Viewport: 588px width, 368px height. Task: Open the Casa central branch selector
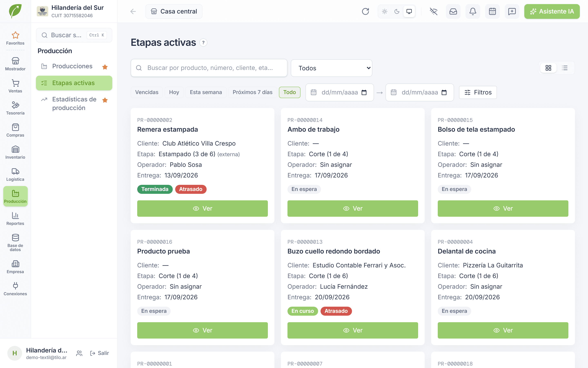point(174,11)
